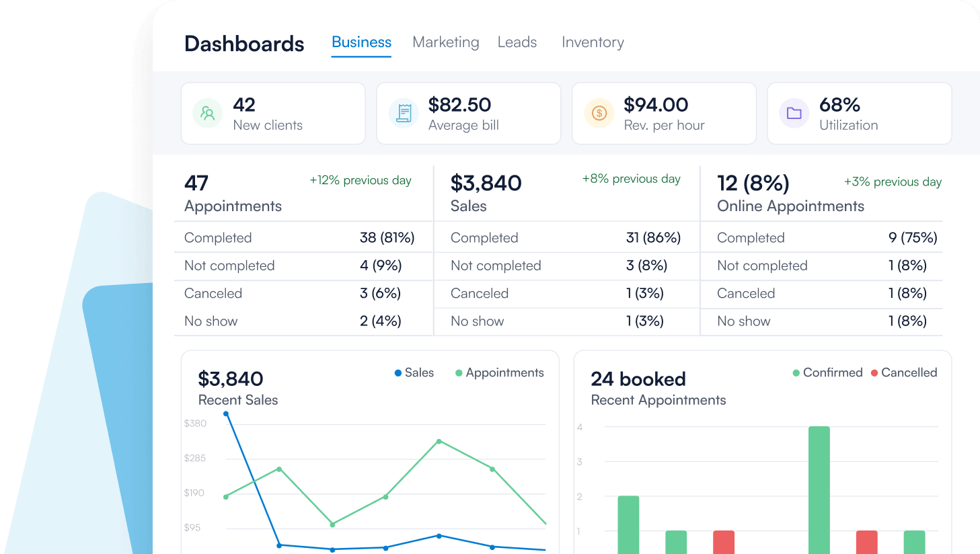Viewport: 980px width, 554px height.
Task: Select the 42 New clients card
Action: click(x=273, y=113)
